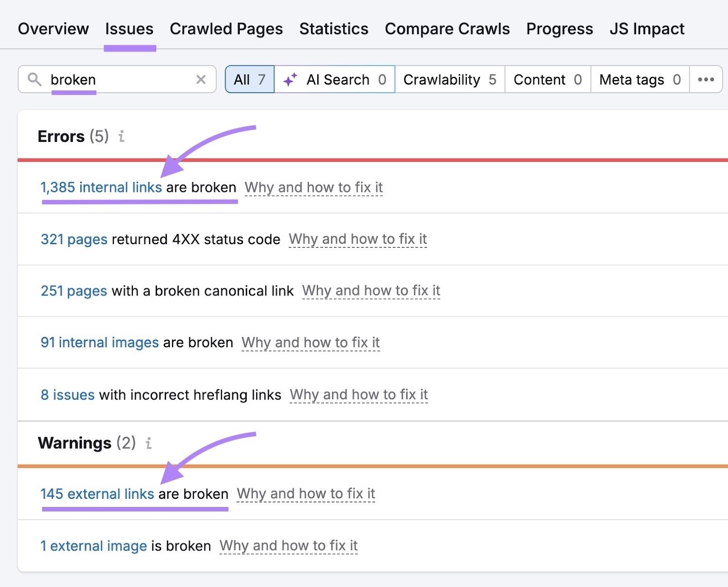This screenshot has width=728, height=587.
Task: Open fix guide for broken canonical links
Action: 371,291
